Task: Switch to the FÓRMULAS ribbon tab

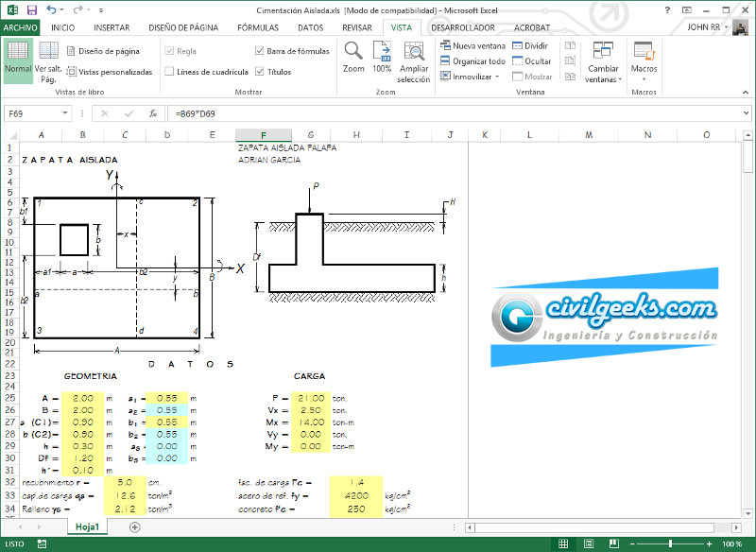Action: coord(258,28)
